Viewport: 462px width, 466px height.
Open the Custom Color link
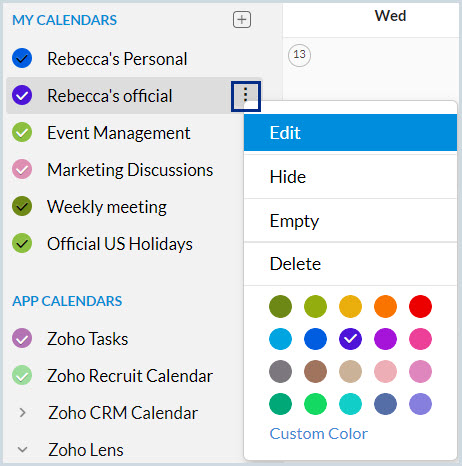pos(319,434)
